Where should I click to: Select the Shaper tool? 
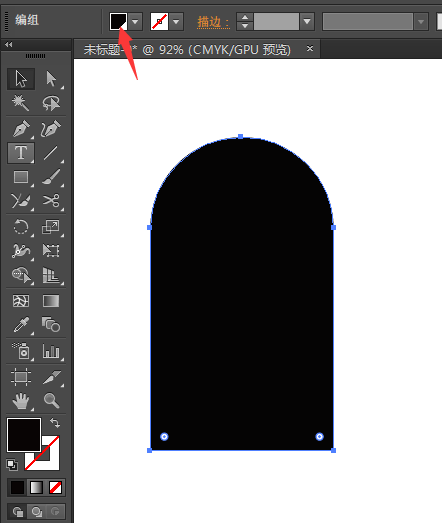21,201
